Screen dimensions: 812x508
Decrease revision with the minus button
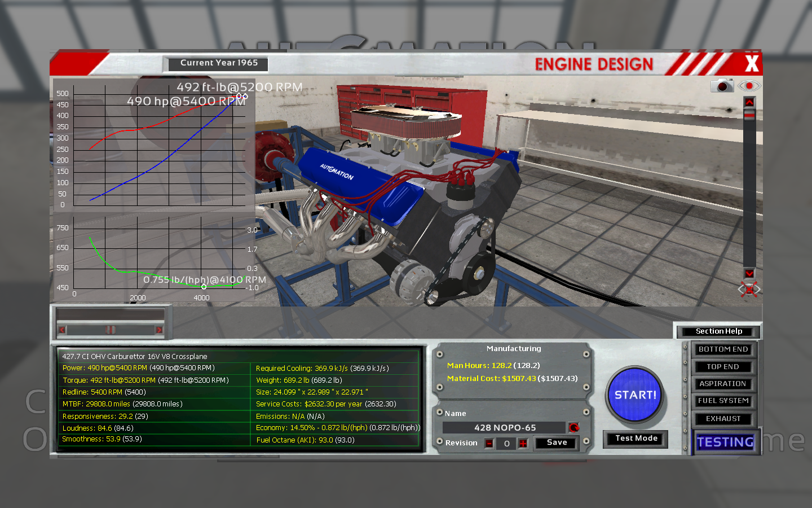(x=489, y=444)
